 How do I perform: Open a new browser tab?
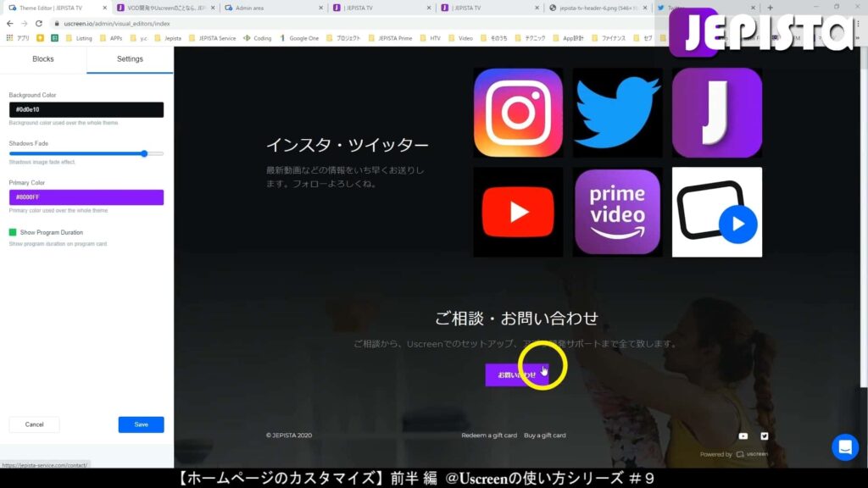pyautogui.click(x=770, y=8)
